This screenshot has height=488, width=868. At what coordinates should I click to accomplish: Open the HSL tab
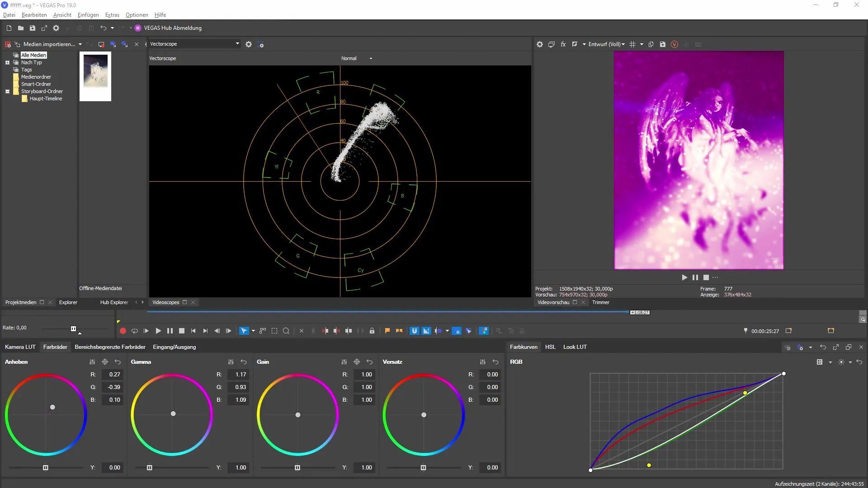coord(550,347)
